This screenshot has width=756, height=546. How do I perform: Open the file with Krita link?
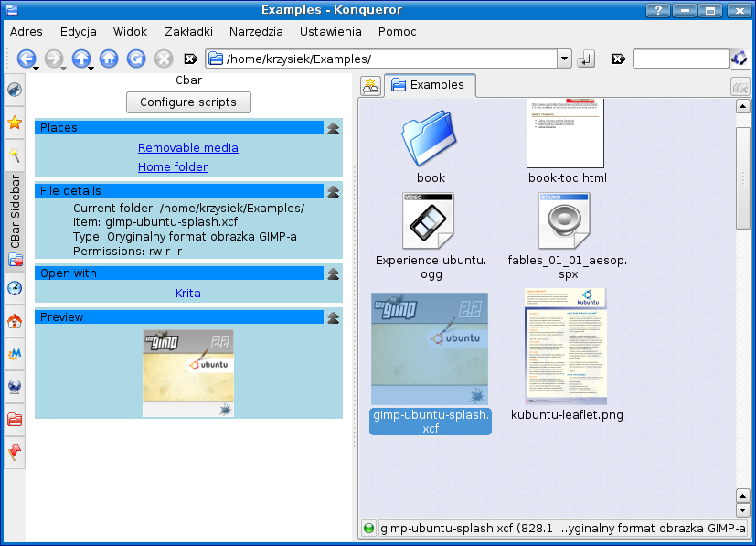click(x=188, y=294)
